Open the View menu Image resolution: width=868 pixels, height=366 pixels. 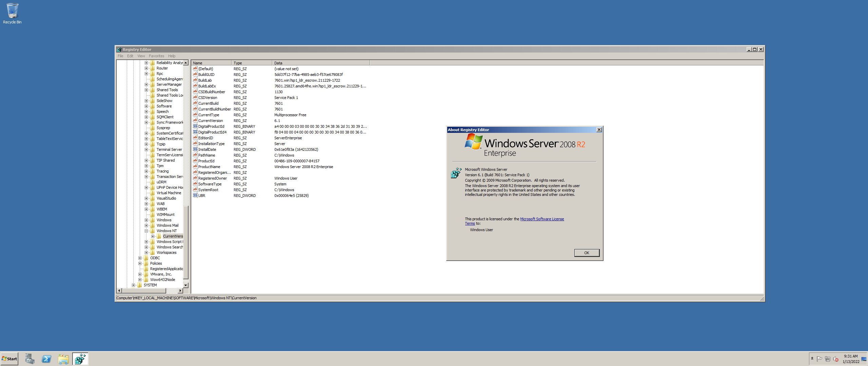coord(141,56)
